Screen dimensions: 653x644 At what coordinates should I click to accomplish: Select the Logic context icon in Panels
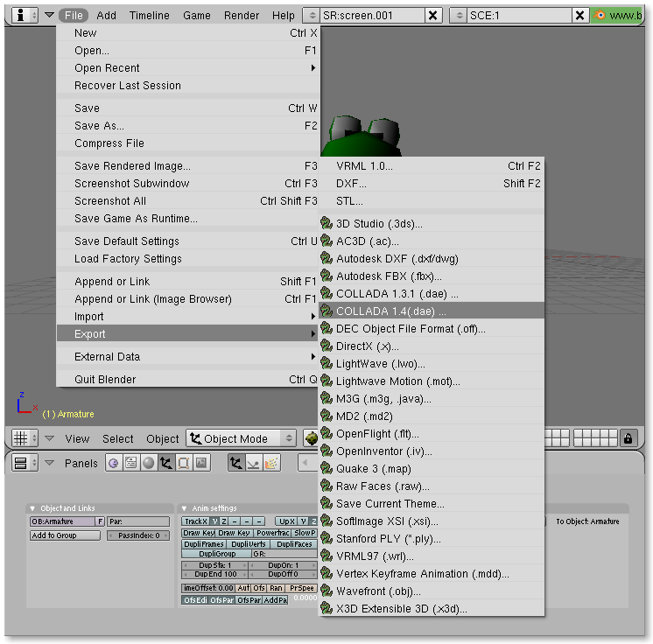[114, 463]
